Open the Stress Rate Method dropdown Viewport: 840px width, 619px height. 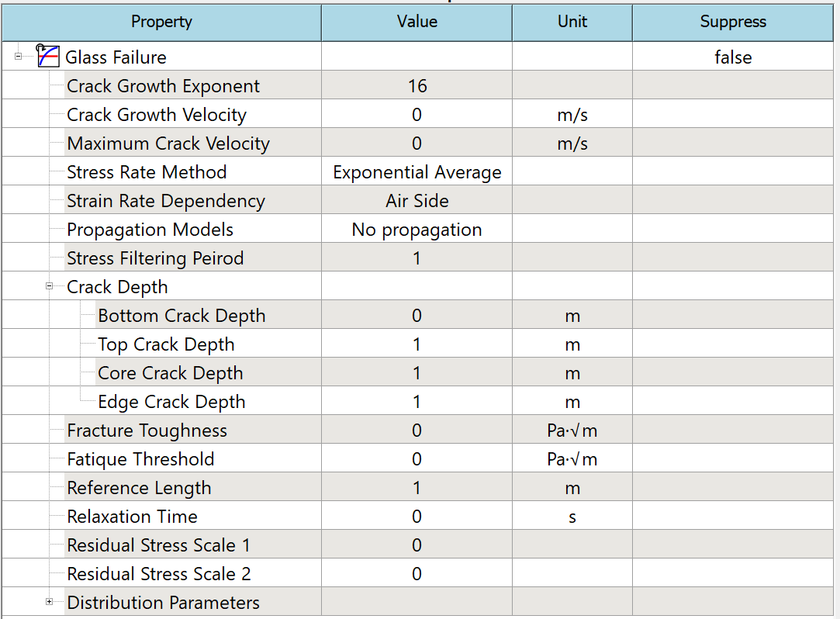[x=417, y=171]
